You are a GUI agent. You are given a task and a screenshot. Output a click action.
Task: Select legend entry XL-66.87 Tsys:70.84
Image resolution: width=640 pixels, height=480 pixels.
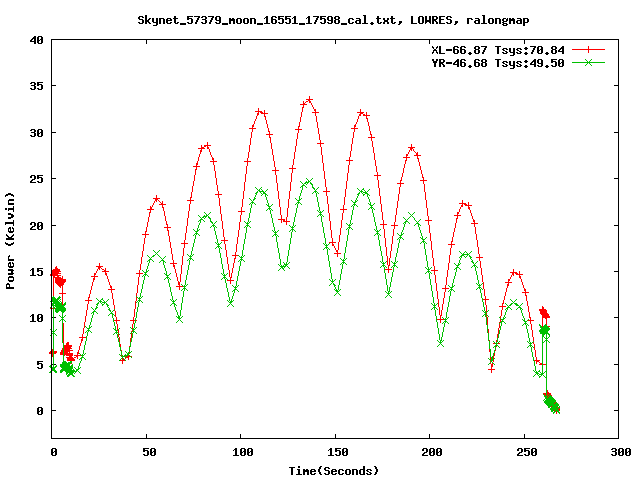[498, 50]
